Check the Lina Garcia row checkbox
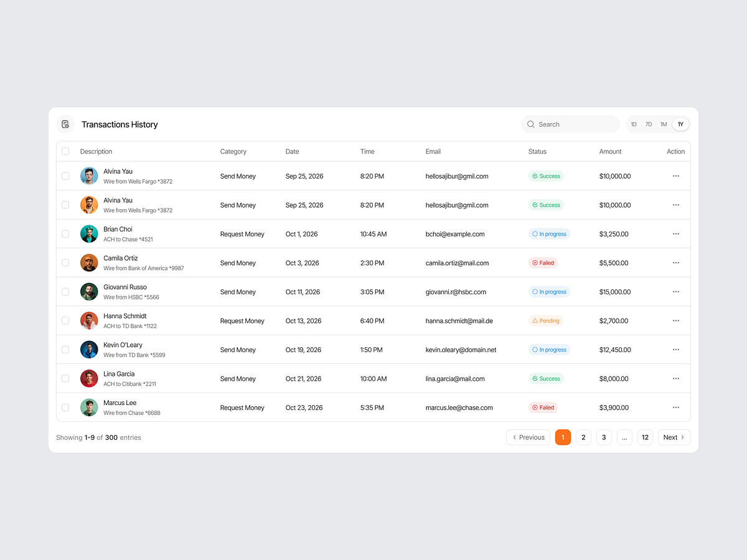Viewport: 747px width, 560px height. click(x=65, y=378)
